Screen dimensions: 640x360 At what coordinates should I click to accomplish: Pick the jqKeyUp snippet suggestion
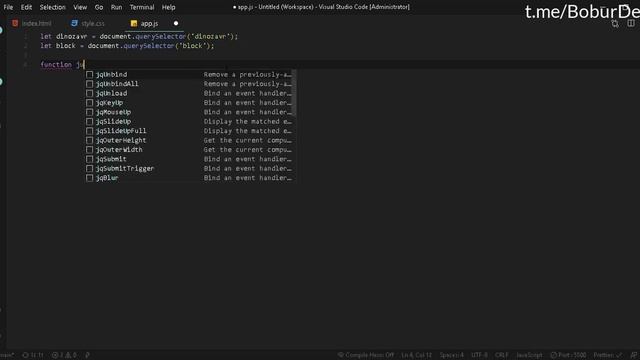coord(190,103)
